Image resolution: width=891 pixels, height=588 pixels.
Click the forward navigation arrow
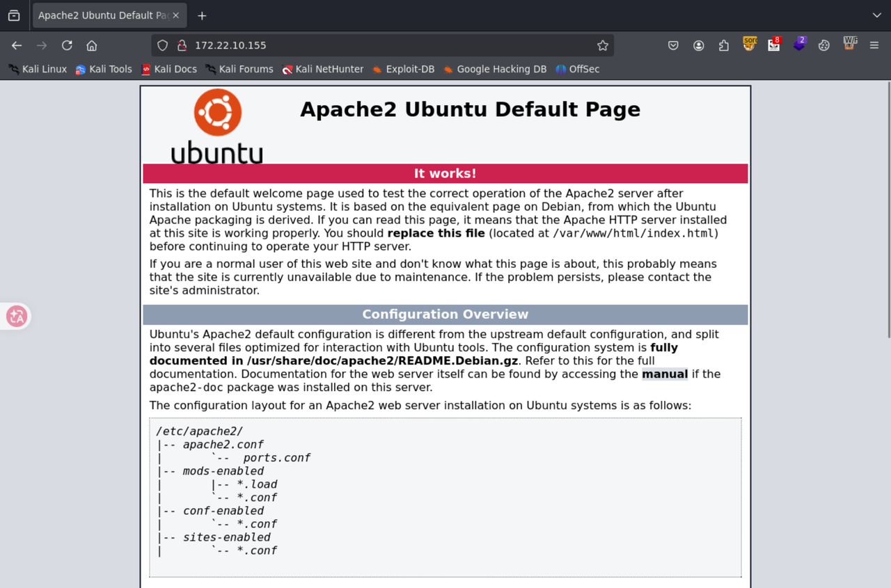(42, 45)
